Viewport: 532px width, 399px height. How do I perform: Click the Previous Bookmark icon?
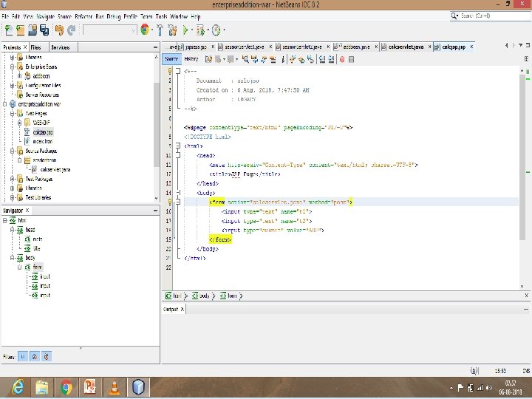292,59
